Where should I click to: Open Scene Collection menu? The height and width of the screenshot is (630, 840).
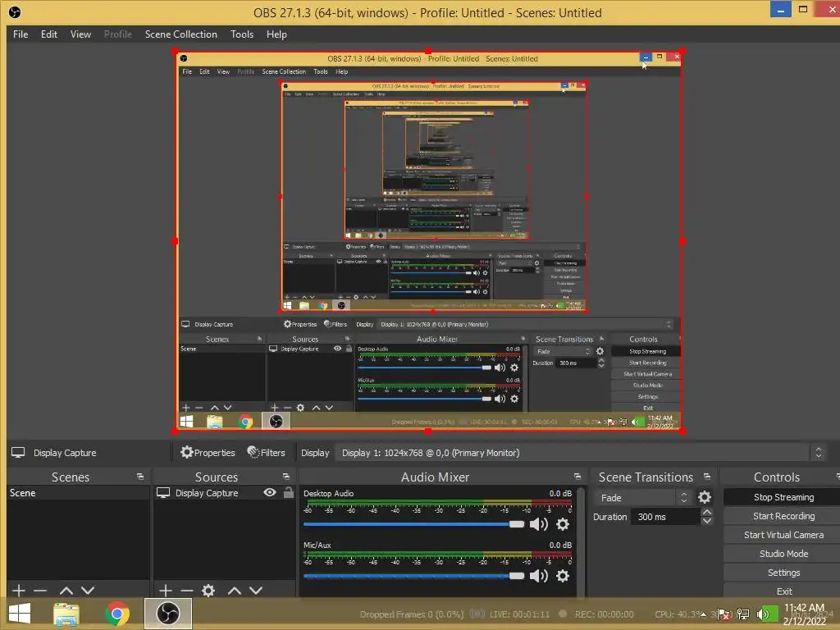(181, 34)
